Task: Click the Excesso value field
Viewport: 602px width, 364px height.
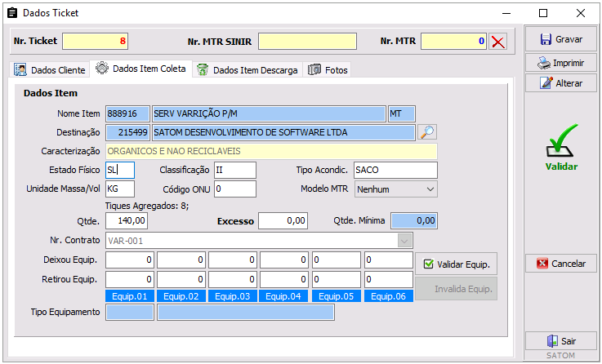Action: point(284,220)
